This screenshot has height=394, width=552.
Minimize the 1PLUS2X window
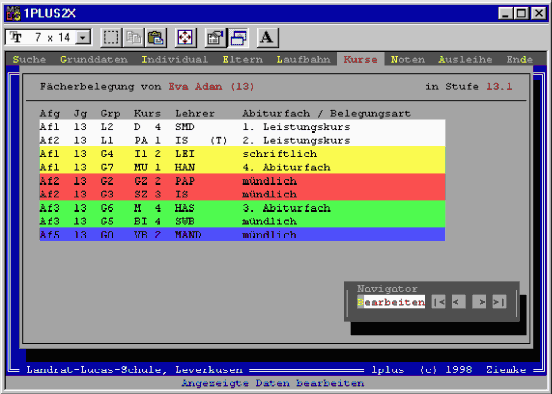[506, 13]
